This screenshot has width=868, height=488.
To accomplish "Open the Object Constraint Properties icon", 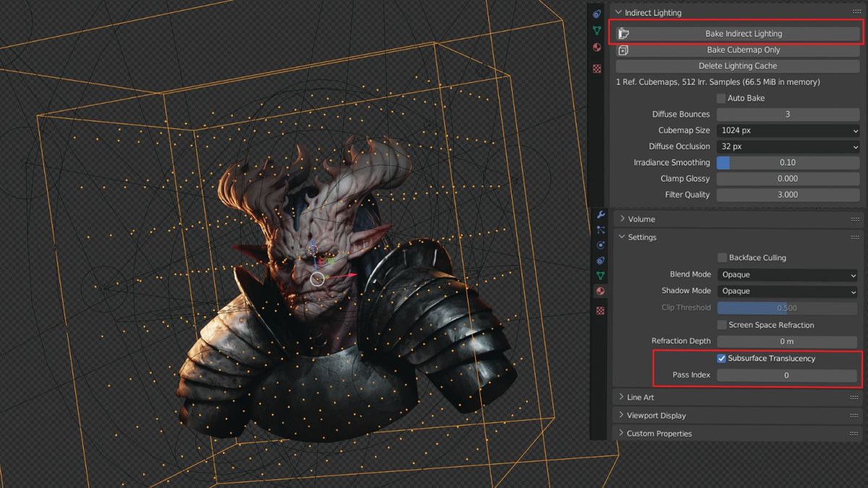I will pos(601,260).
